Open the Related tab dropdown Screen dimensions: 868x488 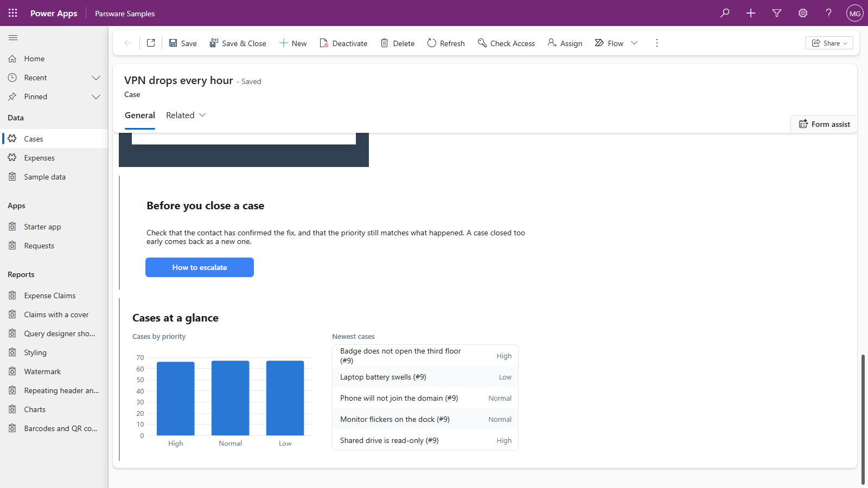pyautogui.click(x=186, y=115)
